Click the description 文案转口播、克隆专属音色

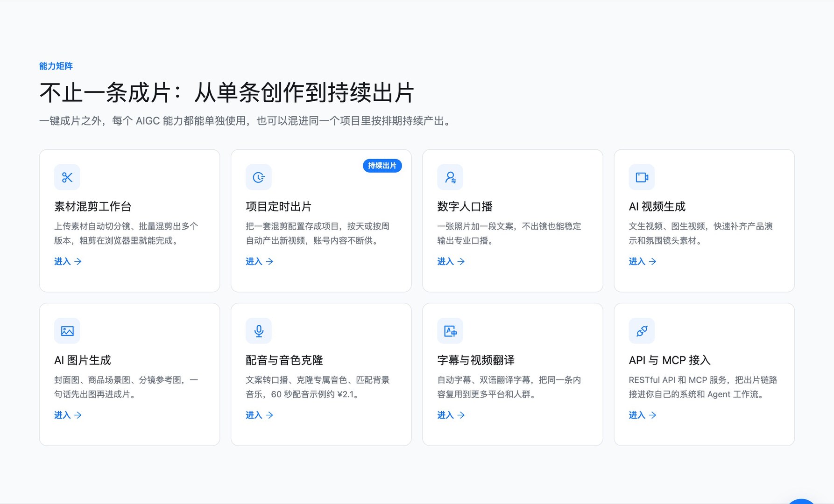[x=318, y=387]
